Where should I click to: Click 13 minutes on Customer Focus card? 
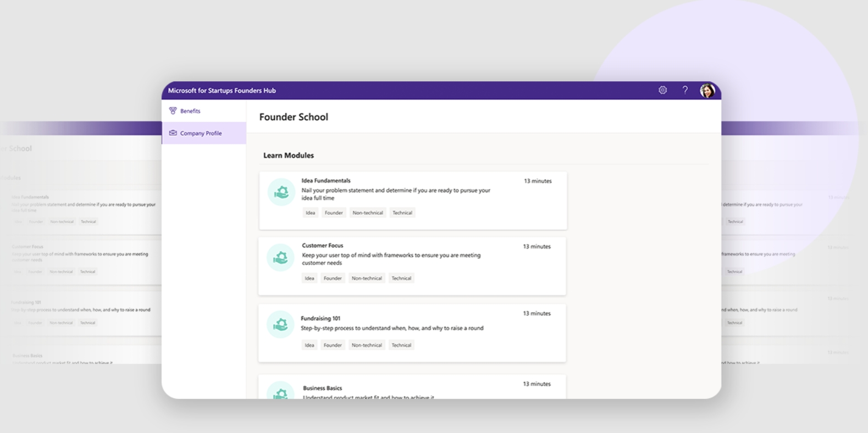537,246
